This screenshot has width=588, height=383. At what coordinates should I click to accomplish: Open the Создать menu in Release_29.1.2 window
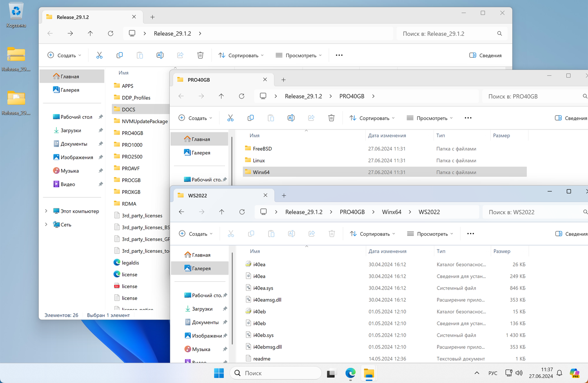pos(64,55)
